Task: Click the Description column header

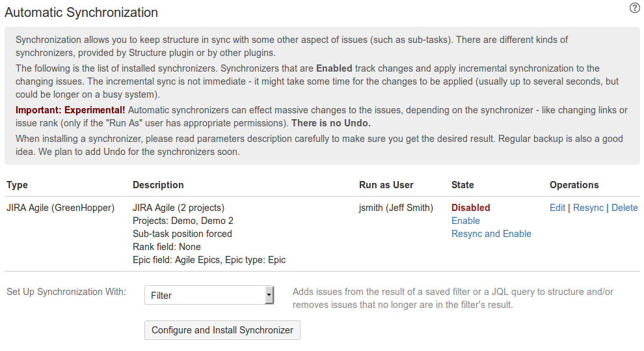Action: click(158, 185)
